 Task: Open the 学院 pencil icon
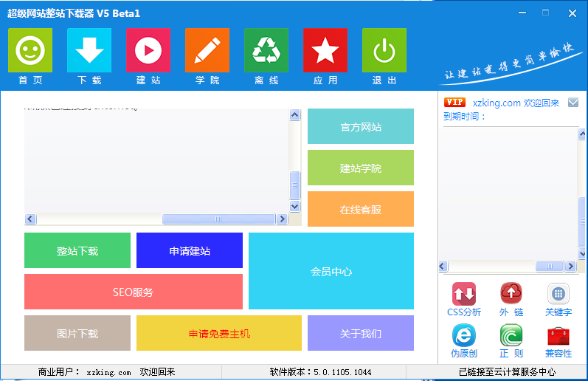tap(207, 50)
